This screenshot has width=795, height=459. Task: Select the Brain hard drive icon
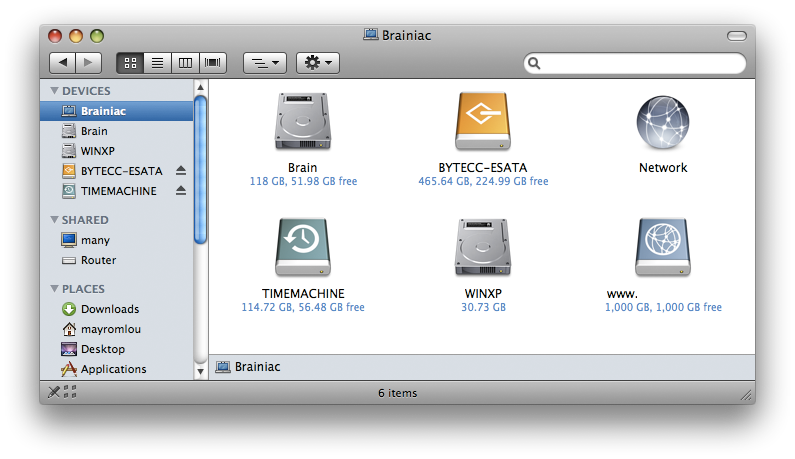[x=303, y=122]
